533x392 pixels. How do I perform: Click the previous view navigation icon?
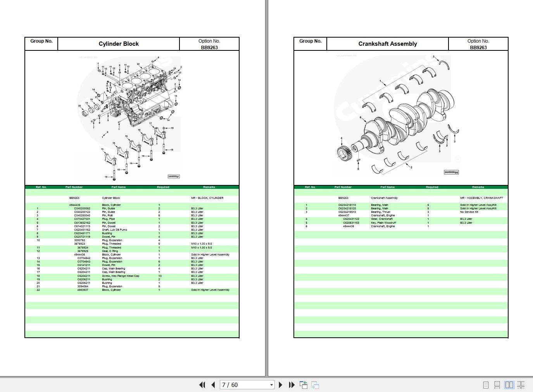pyautogui.click(x=304, y=385)
